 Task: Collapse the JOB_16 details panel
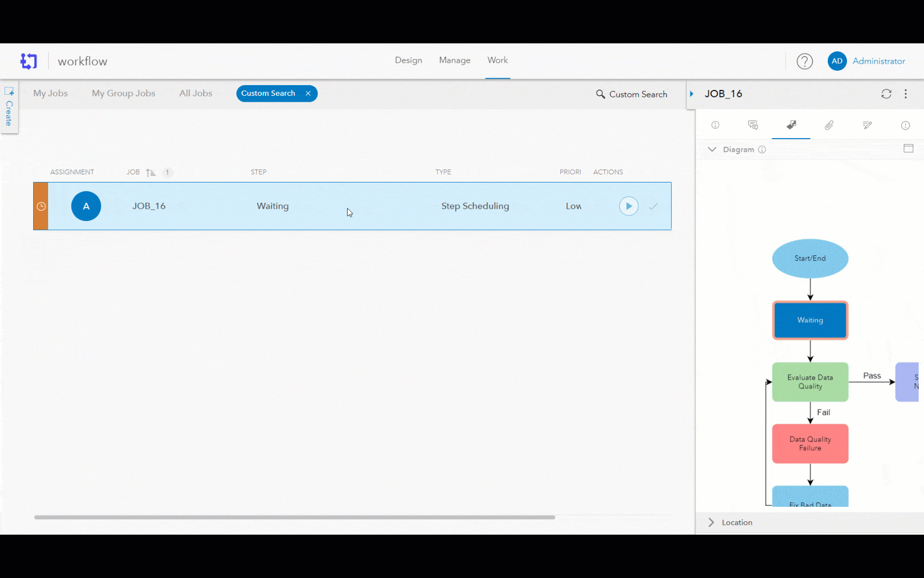[691, 94]
